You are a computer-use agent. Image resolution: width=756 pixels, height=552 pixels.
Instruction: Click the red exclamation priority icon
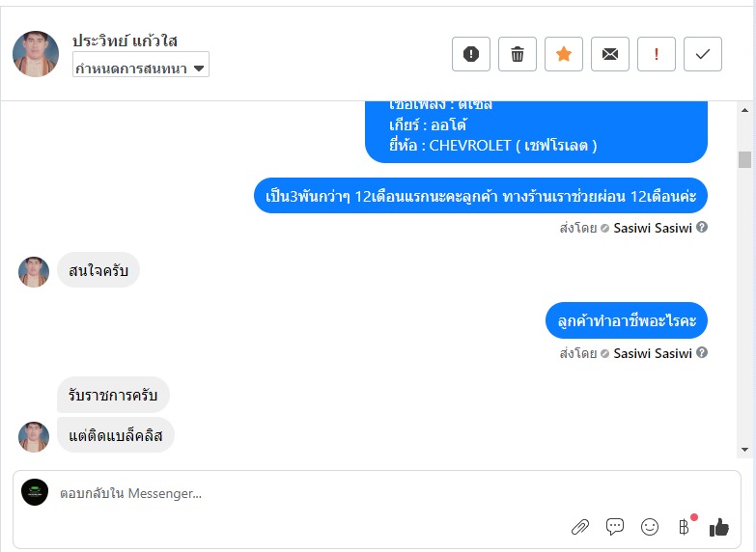pos(657,54)
